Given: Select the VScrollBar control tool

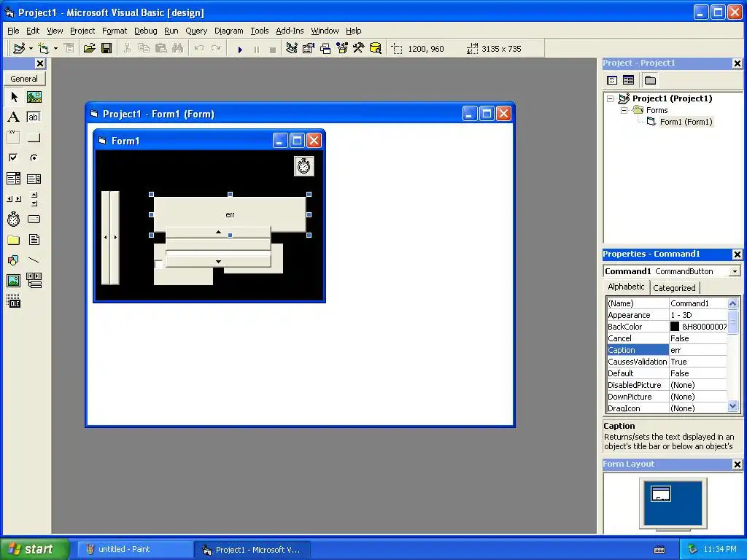Looking at the screenshot, I should pyautogui.click(x=34, y=199).
